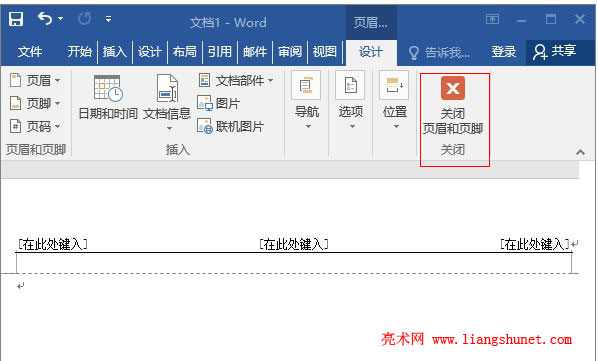
Task: Click the 页码 page number icon
Action: coord(15,126)
